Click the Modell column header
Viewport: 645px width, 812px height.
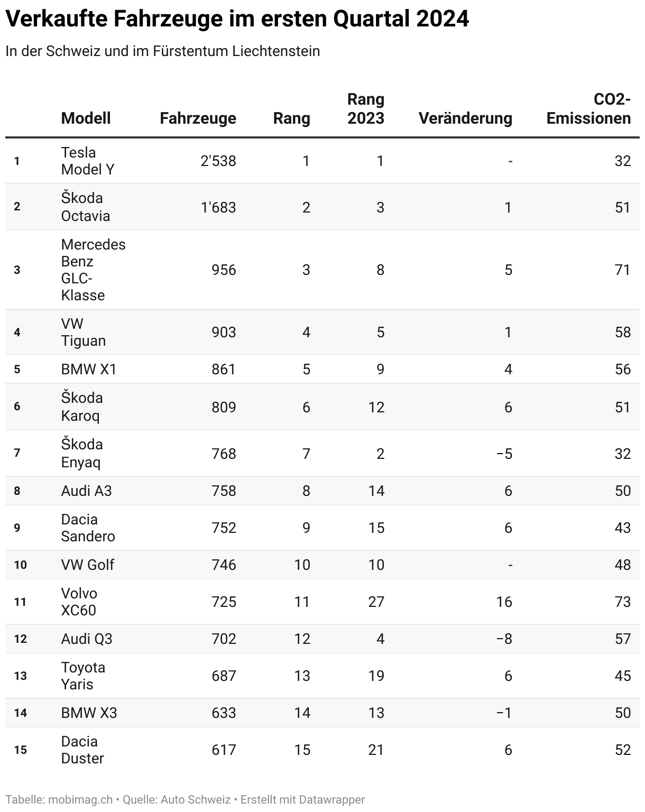(x=86, y=118)
